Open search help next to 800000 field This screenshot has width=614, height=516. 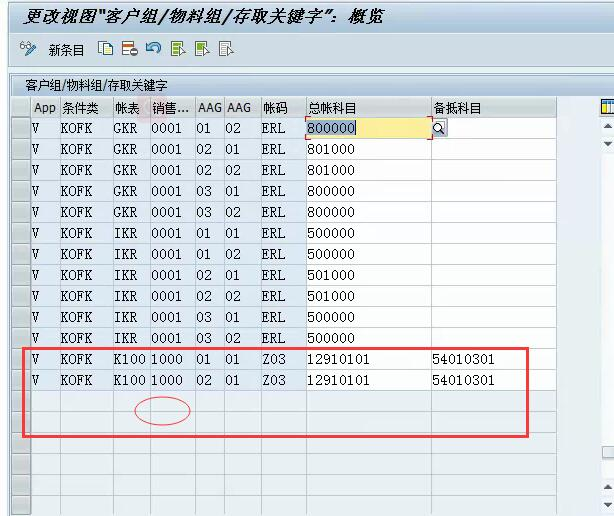click(x=439, y=128)
